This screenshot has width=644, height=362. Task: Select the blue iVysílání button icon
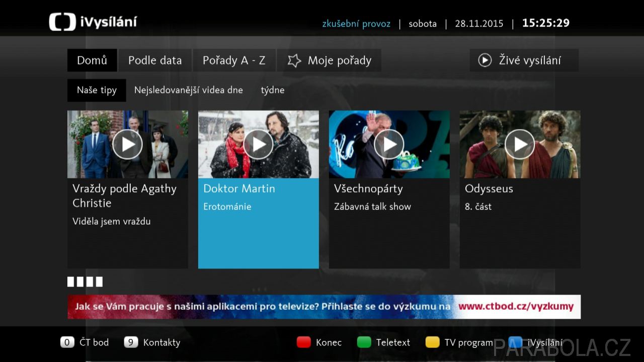point(515,342)
